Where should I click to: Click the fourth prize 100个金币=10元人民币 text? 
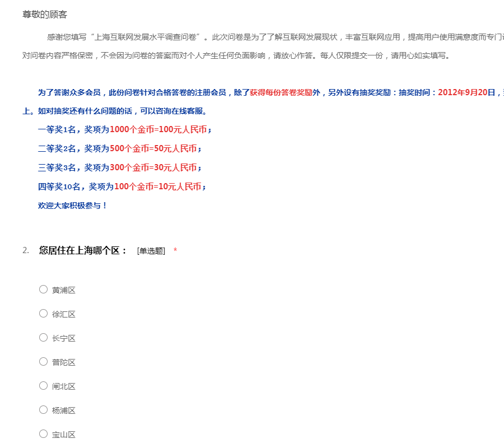tap(157, 186)
